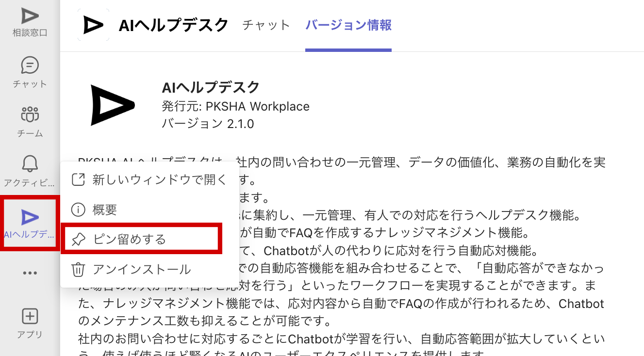Image resolution: width=644 pixels, height=356 pixels.
Task: Click the バージョン 2.1.0 text
Action: [208, 124]
